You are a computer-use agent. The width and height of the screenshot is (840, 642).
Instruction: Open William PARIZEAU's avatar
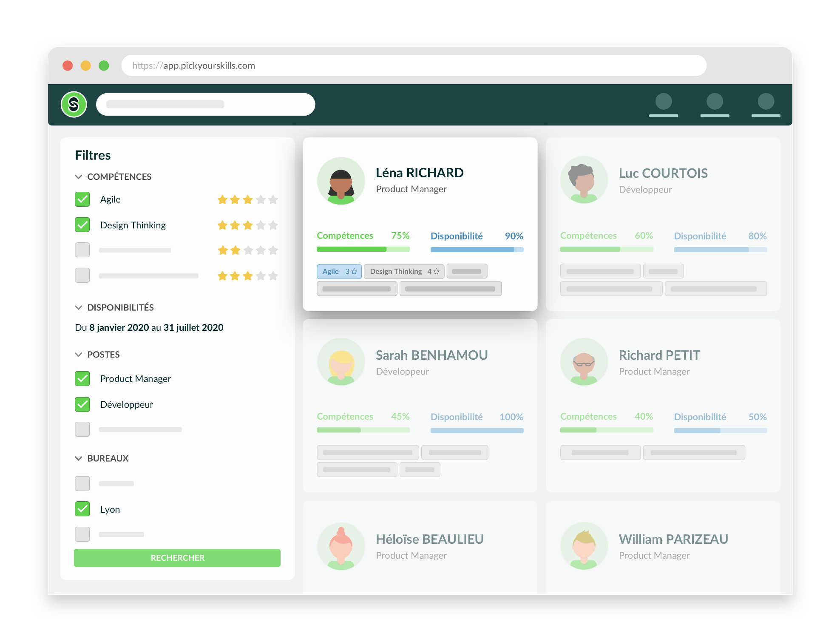(x=584, y=546)
